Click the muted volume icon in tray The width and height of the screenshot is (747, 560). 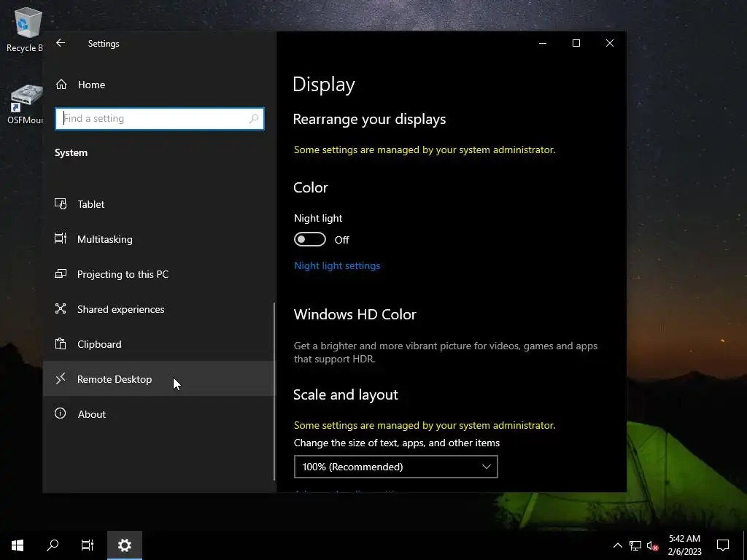(652, 545)
